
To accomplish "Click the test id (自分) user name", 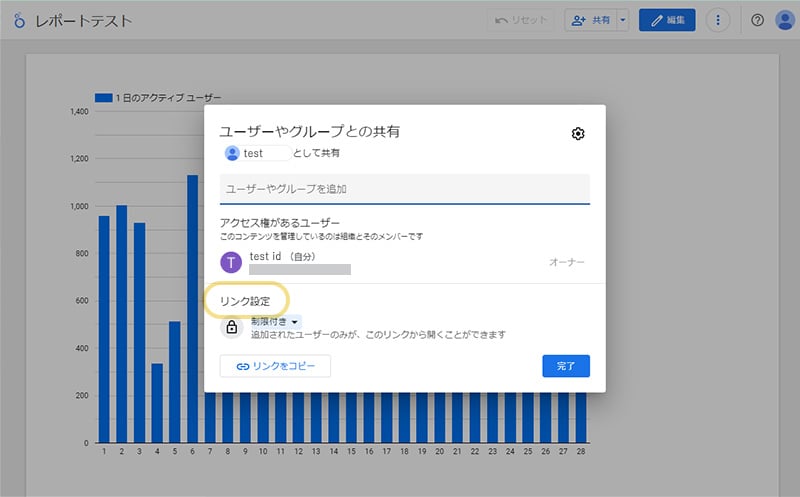I will (x=282, y=256).
